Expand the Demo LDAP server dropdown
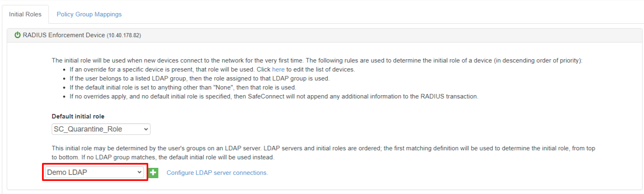 coord(94,172)
